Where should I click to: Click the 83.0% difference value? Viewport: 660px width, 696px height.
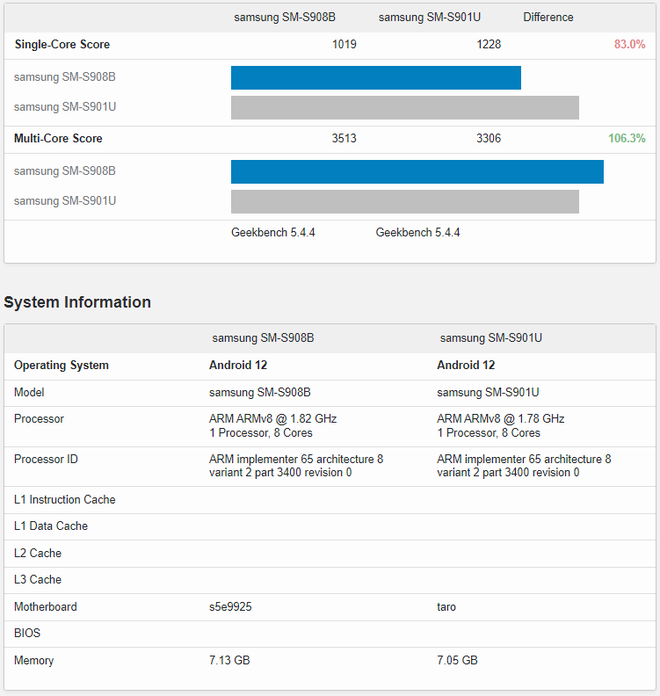point(629,44)
